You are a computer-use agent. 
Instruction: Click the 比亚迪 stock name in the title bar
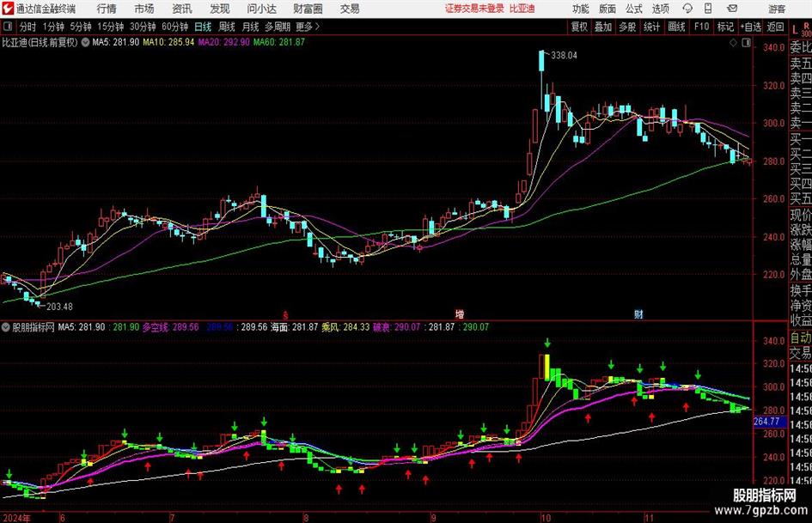[x=522, y=9]
